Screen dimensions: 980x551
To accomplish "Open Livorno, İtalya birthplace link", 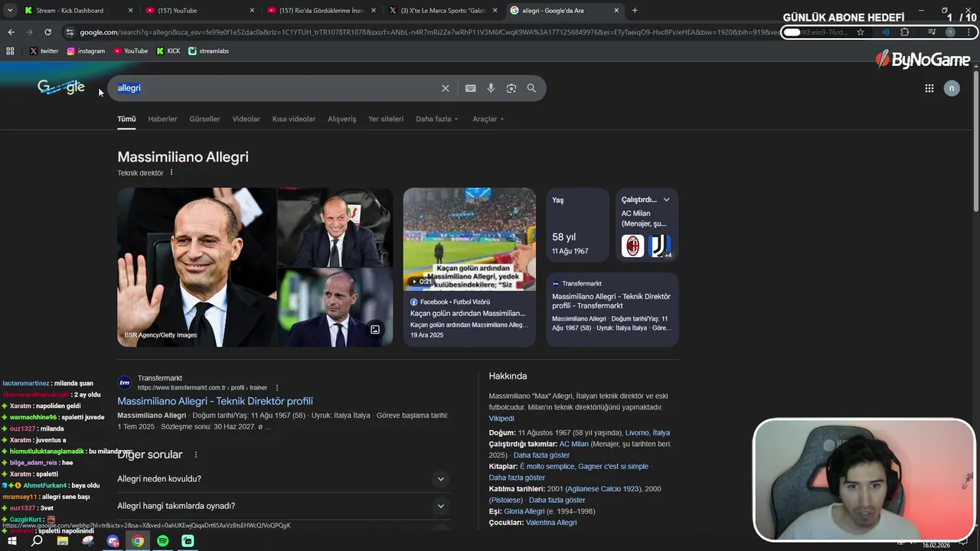I will click(648, 433).
